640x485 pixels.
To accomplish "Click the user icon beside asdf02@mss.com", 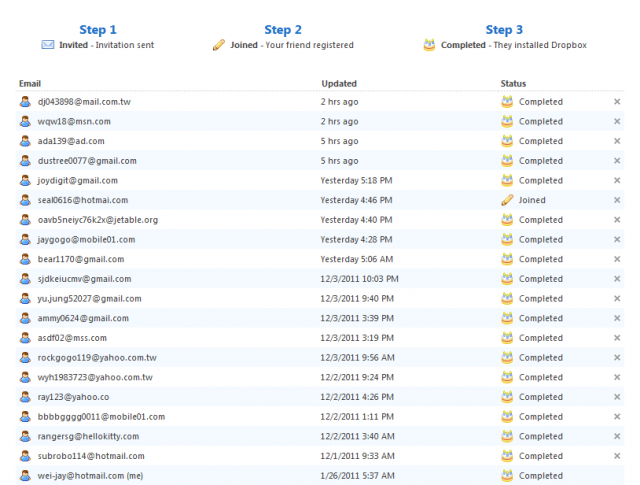I will tap(25, 338).
